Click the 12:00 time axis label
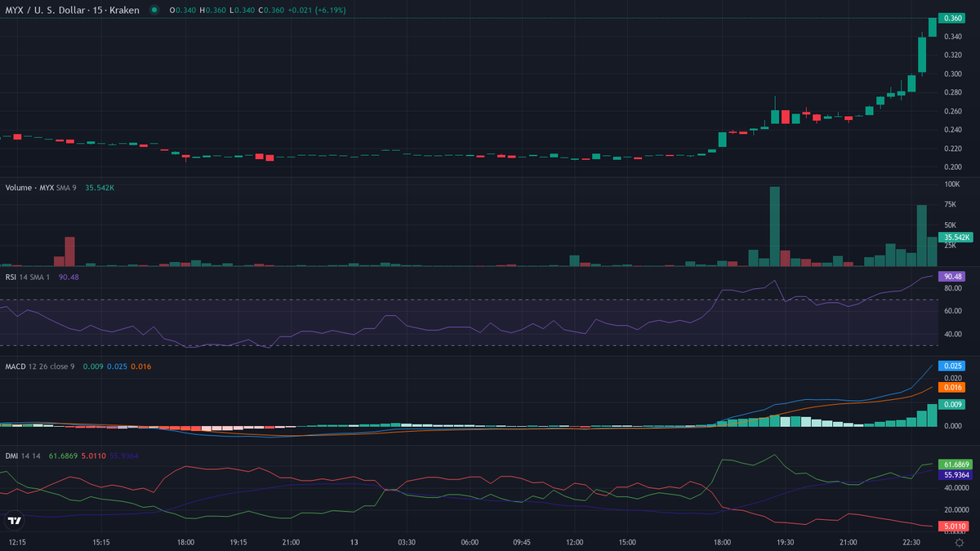 (574, 542)
